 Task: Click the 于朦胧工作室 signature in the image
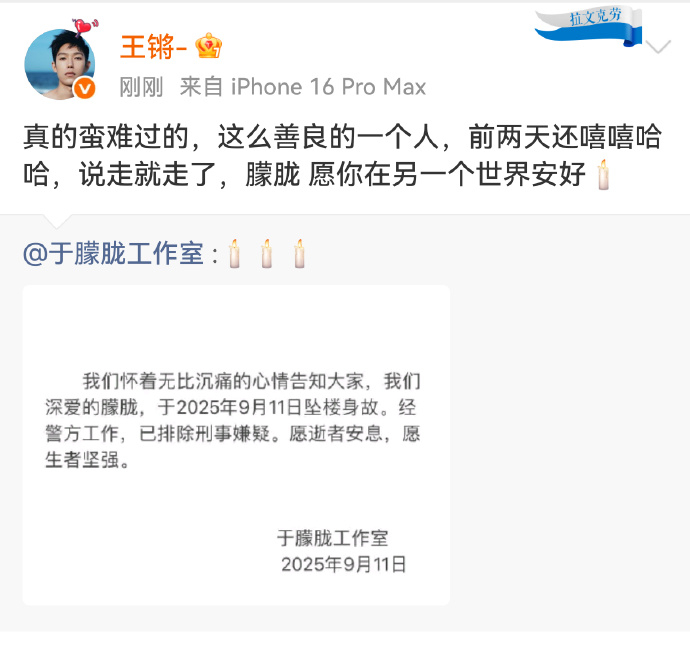point(333,538)
